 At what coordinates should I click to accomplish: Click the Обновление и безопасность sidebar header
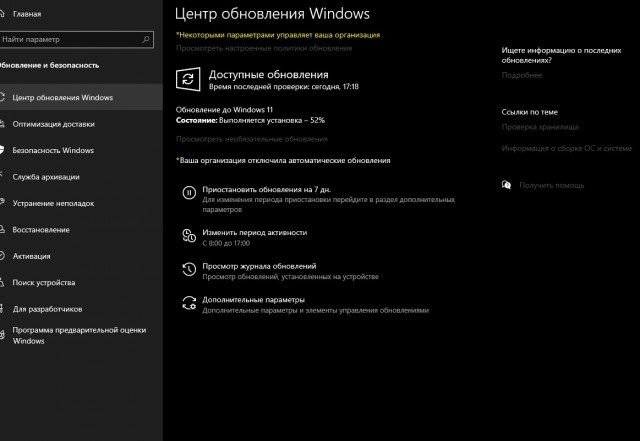[49, 65]
